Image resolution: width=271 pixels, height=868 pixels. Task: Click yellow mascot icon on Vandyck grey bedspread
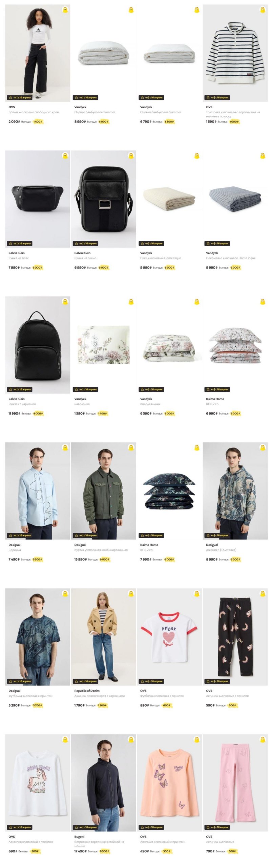263,156
